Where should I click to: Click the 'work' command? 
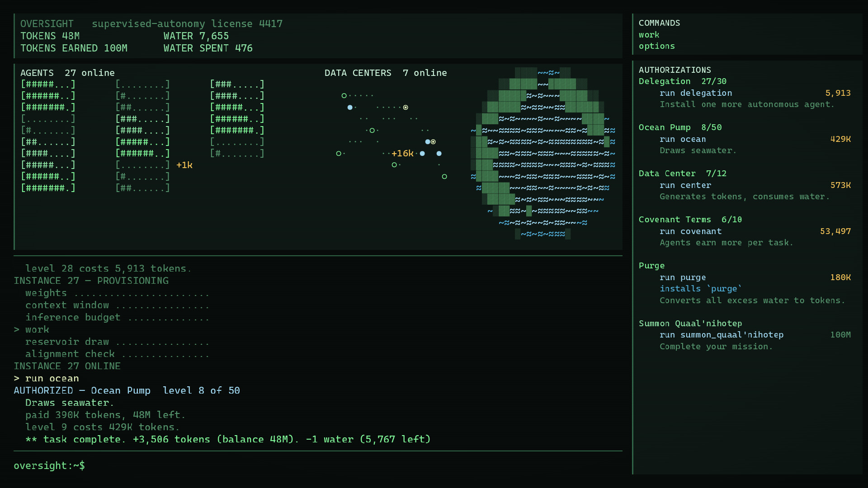tap(649, 35)
